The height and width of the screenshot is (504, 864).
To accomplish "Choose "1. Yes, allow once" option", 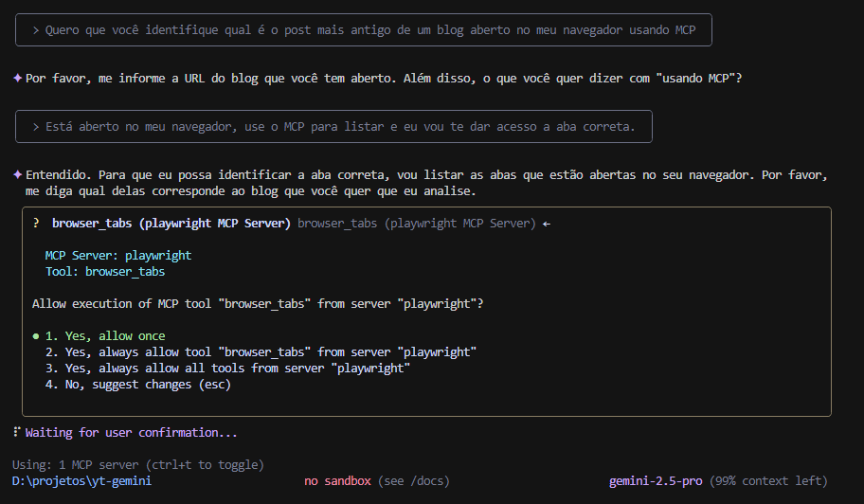I will [x=105, y=336].
